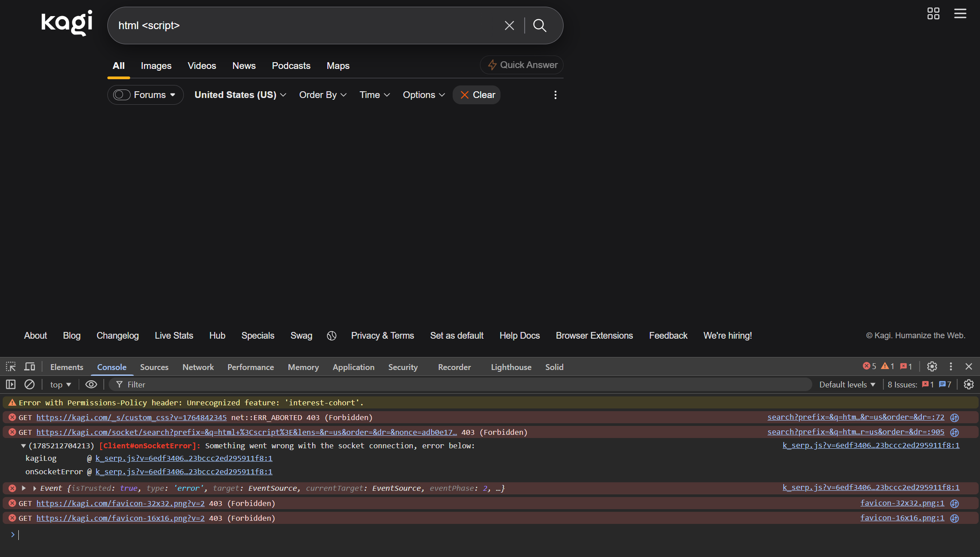Click the theme switch icon in footer
Viewport: 980px width, 557px height.
coord(331,336)
